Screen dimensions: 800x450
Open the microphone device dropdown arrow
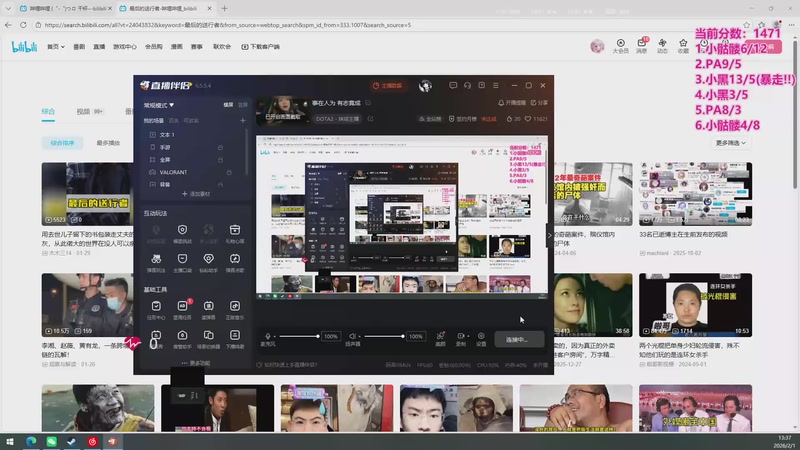pos(274,337)
